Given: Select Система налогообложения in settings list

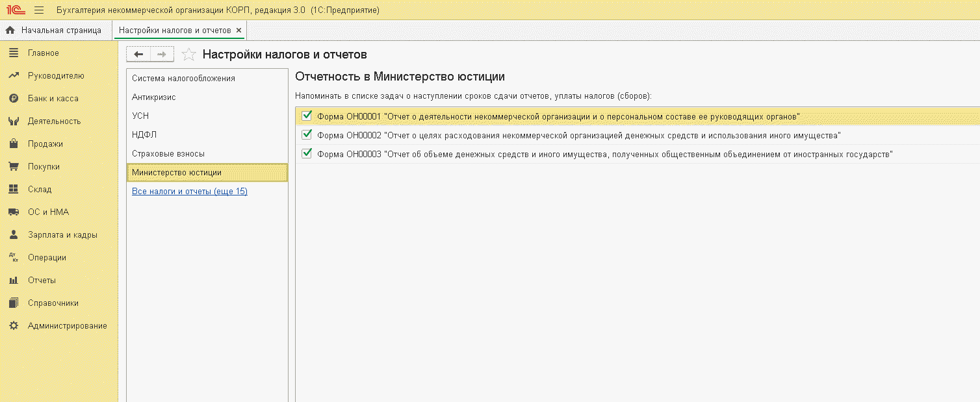Looking at the screenshot, I should click(x=207, y=78).
